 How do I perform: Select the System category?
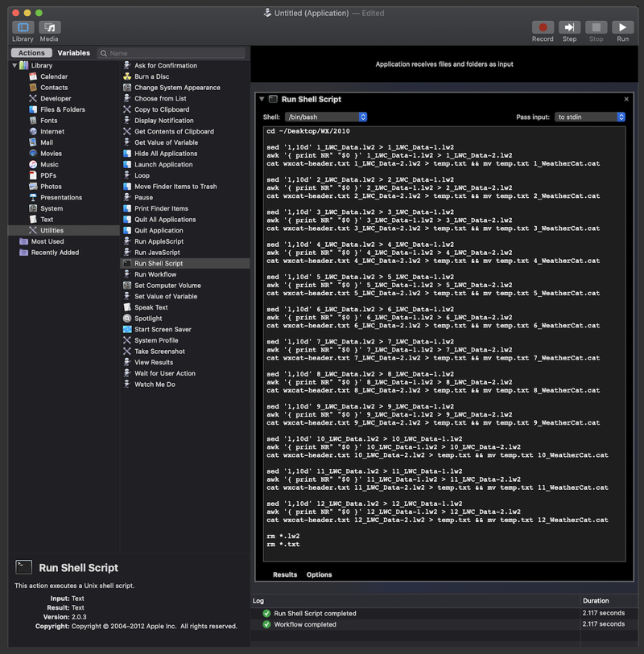click(x=52, y=208)
